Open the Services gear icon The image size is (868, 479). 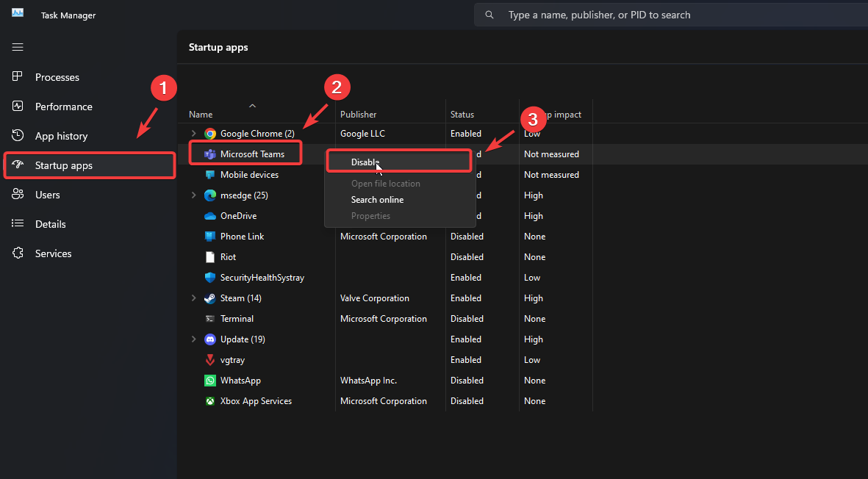[x=18, y=253]
